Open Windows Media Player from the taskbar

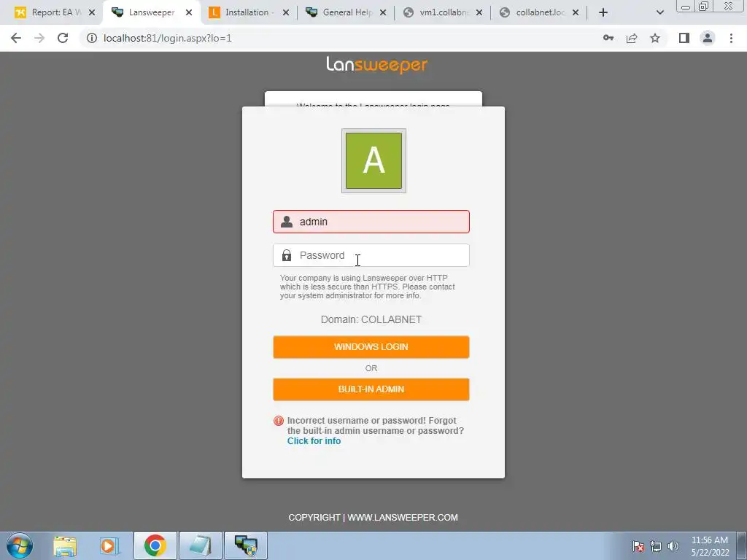pos(109,545)
